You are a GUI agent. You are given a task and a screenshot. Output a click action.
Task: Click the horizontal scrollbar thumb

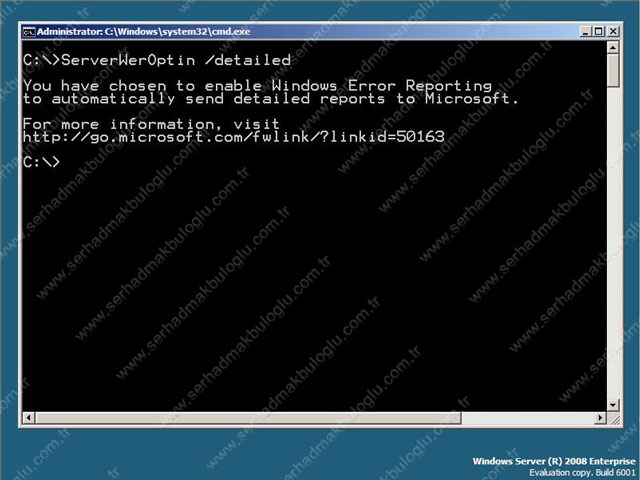click(x=249, y=418)
